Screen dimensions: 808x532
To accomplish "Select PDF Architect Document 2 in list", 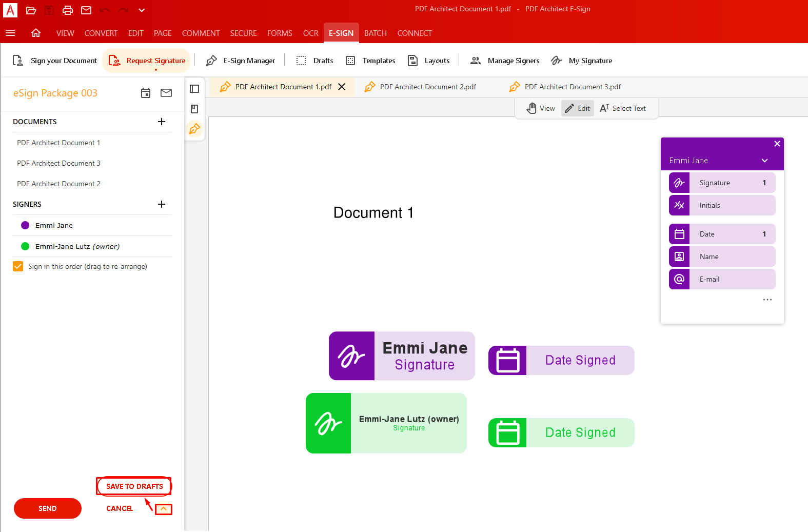I will tap(58, 184).
